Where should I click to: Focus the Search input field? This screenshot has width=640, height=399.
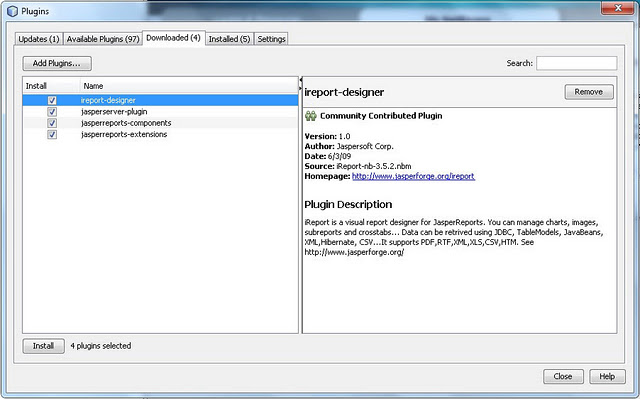point(576,63)
